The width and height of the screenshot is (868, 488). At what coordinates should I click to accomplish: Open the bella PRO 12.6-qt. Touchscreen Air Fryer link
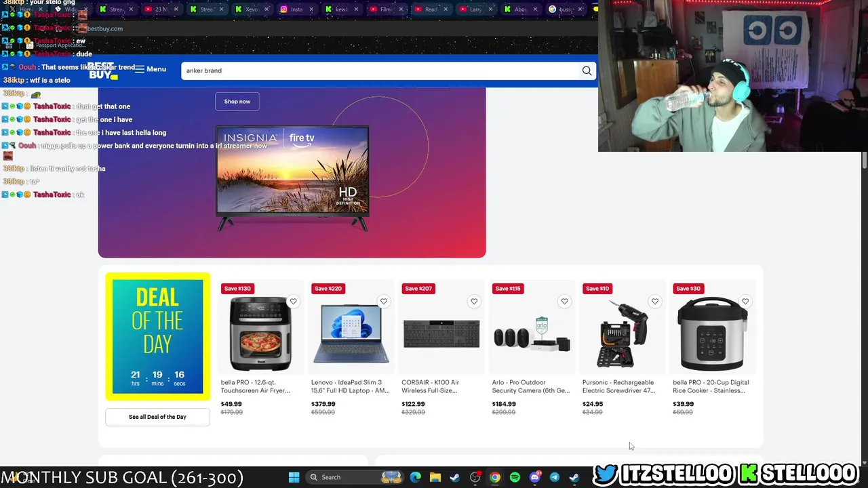coord(255,386)
